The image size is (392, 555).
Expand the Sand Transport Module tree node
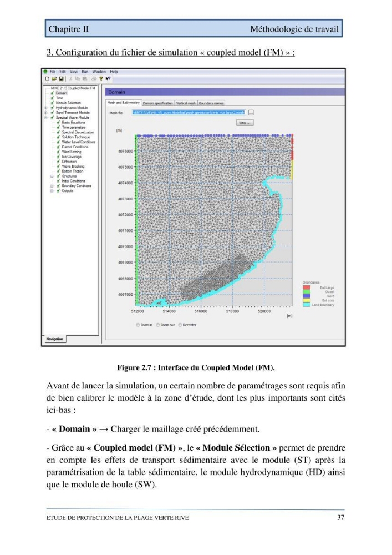pos(45,113)
